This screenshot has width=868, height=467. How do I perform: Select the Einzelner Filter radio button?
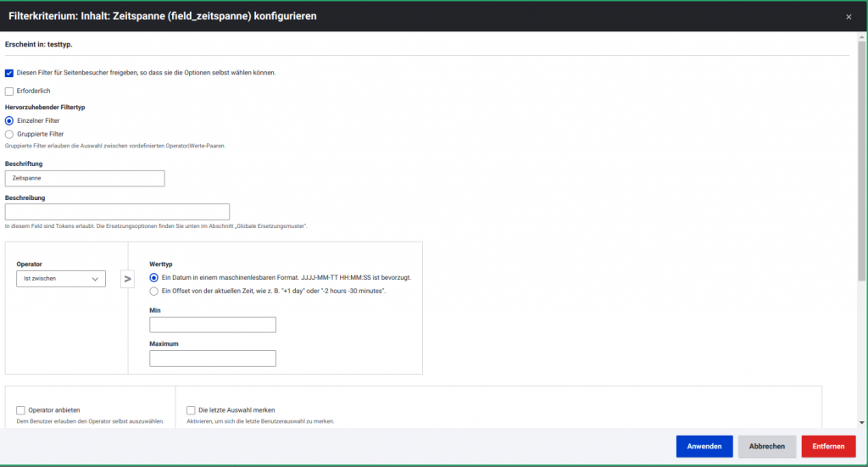[x=9, y=121]
